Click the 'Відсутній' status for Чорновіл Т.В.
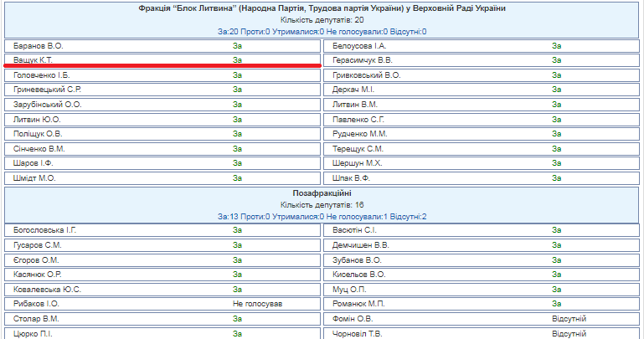The height and width of the screenshot is (339, 644). coord(569,334)
